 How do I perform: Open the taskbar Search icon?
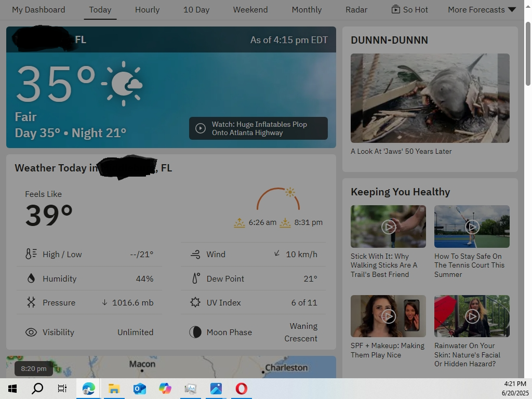(37, 389)
